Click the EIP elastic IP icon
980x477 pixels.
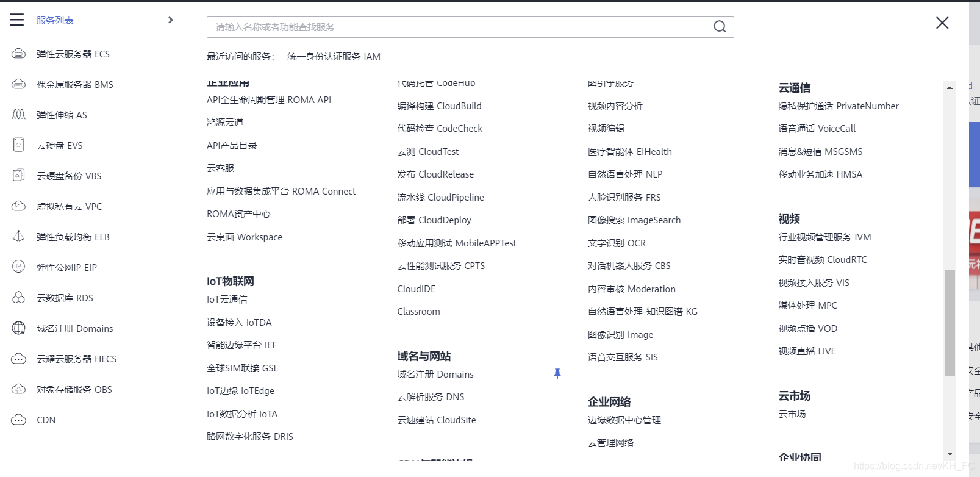19,267
